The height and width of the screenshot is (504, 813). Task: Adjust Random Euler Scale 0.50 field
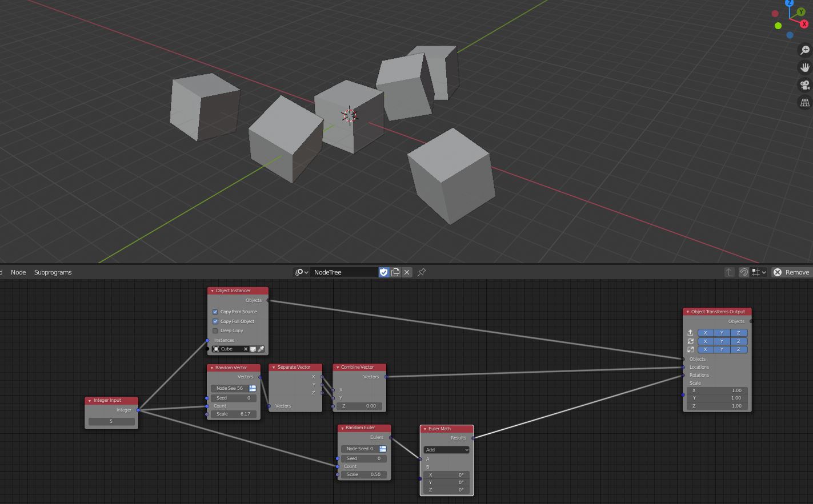point(364,474)
